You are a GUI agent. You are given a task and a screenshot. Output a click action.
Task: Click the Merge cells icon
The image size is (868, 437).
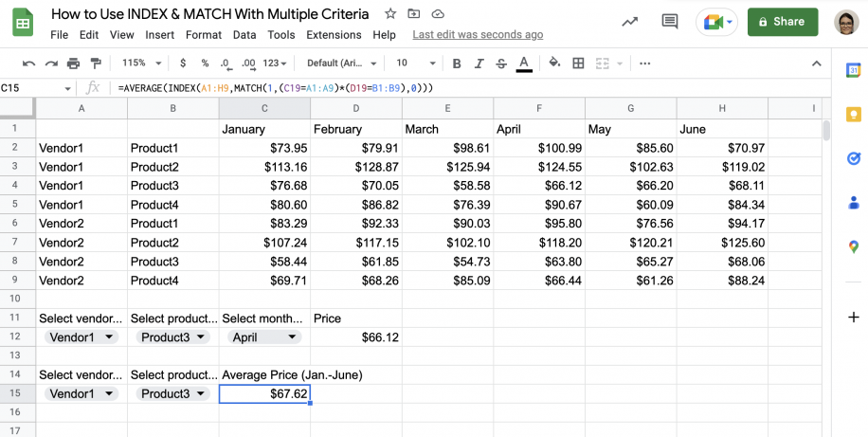click(602, 64)
